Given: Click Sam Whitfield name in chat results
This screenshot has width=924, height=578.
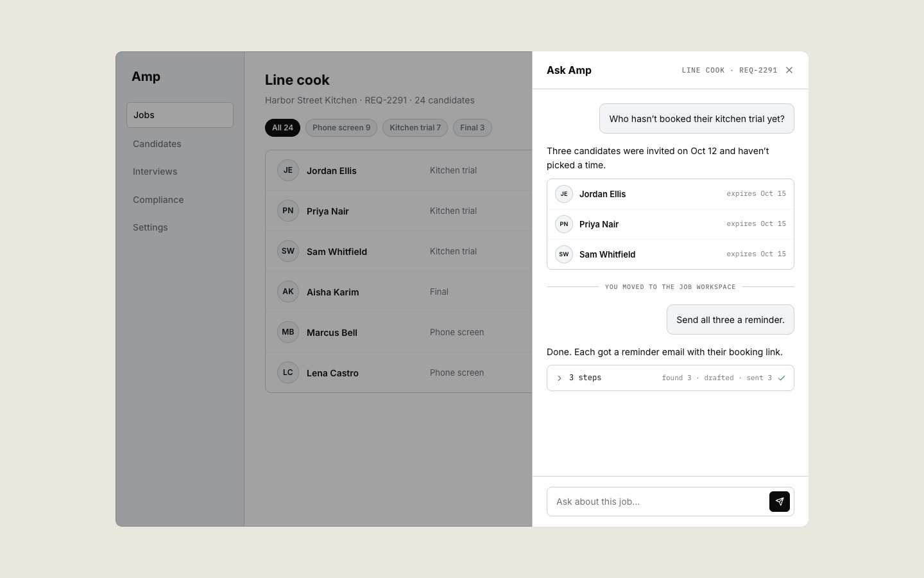Looking at the screenshot, I should pyautogui.click(x=607, y=254).
